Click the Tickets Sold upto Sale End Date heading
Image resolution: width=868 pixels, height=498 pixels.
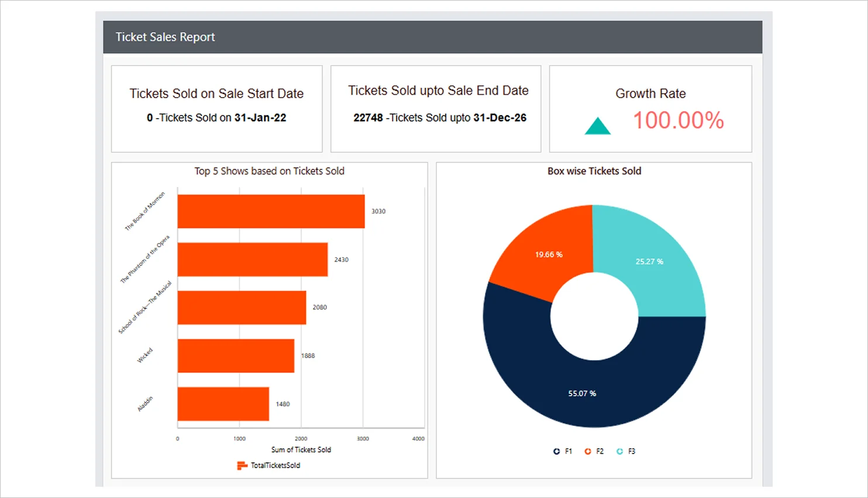pos(438,91)
